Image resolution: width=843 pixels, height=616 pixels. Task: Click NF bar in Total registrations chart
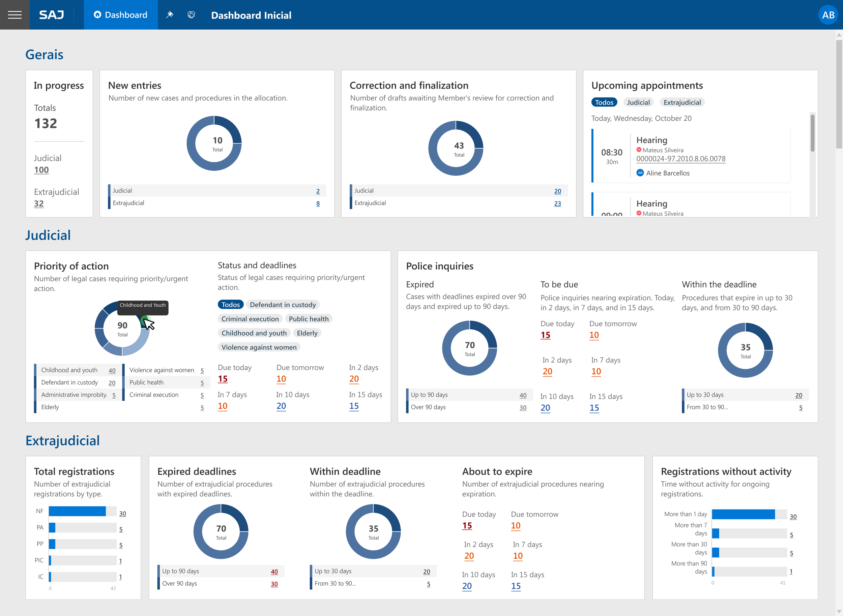77,511
